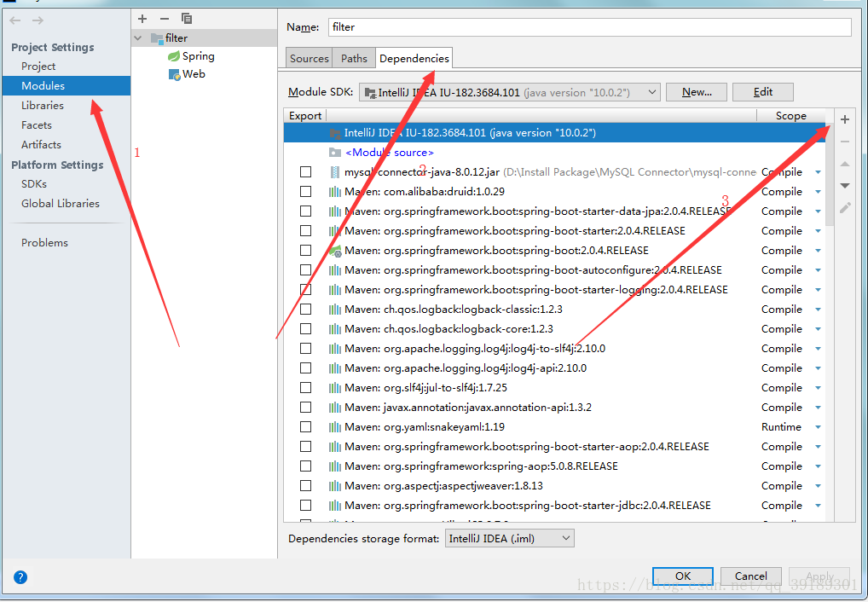Select the Web facet icon

(175, 74)
